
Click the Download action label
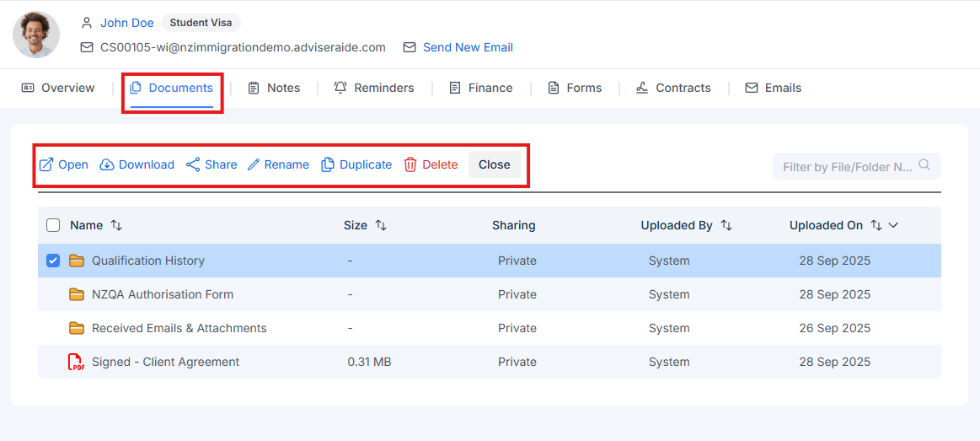click(x=147, y=164)
